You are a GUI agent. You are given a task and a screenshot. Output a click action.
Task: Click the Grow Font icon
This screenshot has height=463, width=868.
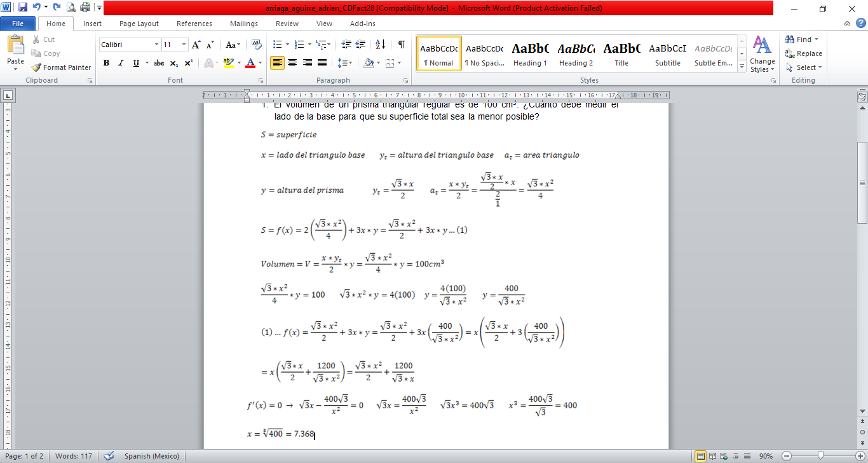point(196,45)
